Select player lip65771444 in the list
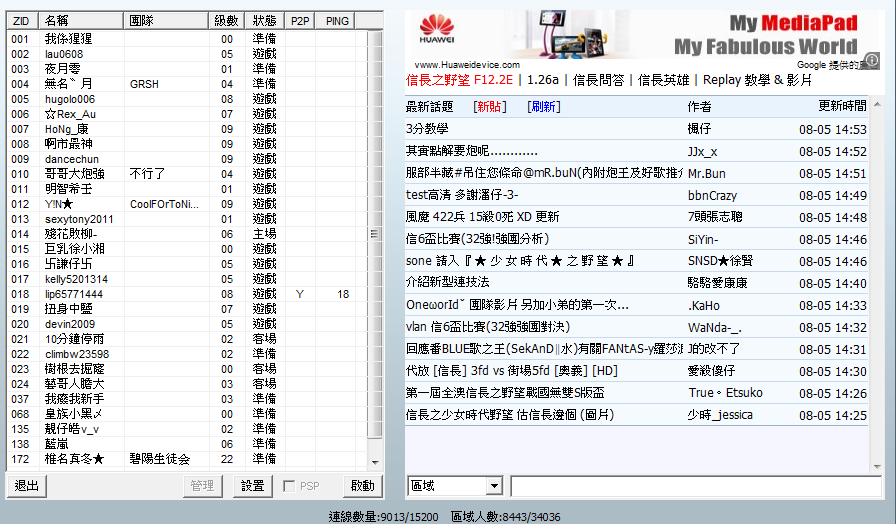Screen dimensions: 896x529 click(74, 294)
